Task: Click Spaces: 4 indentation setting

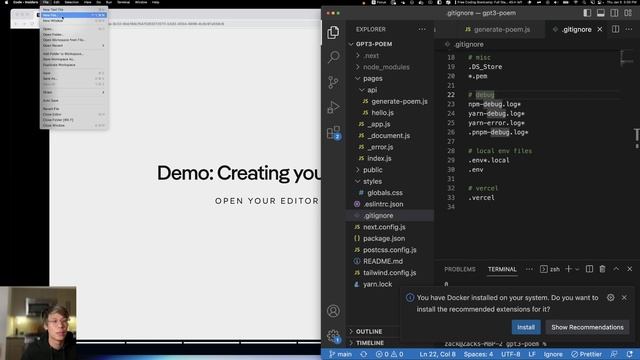Action: click(x=478, y=354)
